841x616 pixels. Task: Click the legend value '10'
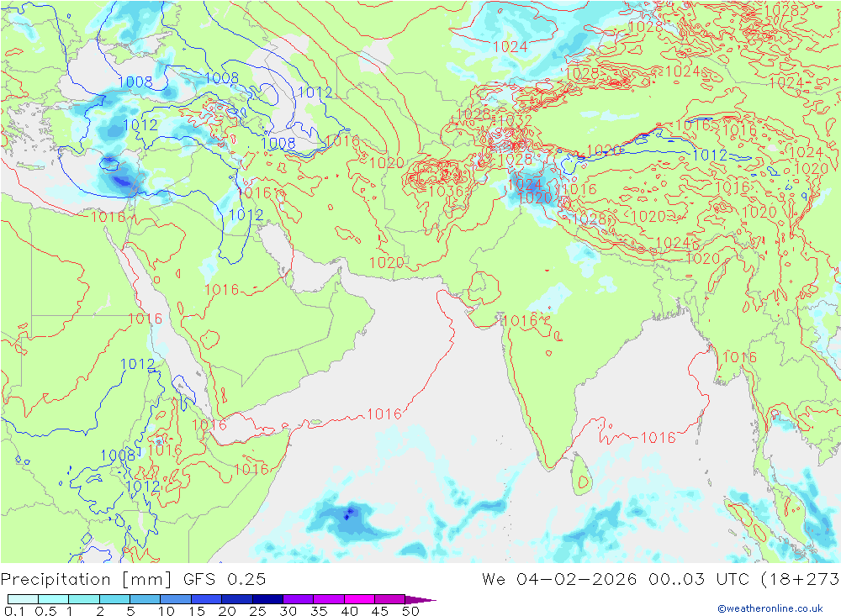[x=166, y=611]
